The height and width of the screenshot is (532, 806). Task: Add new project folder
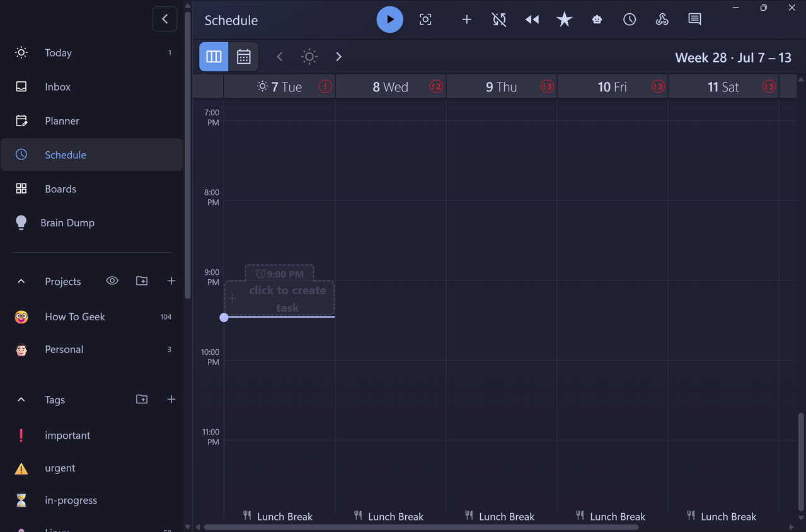tap(142, 281)
